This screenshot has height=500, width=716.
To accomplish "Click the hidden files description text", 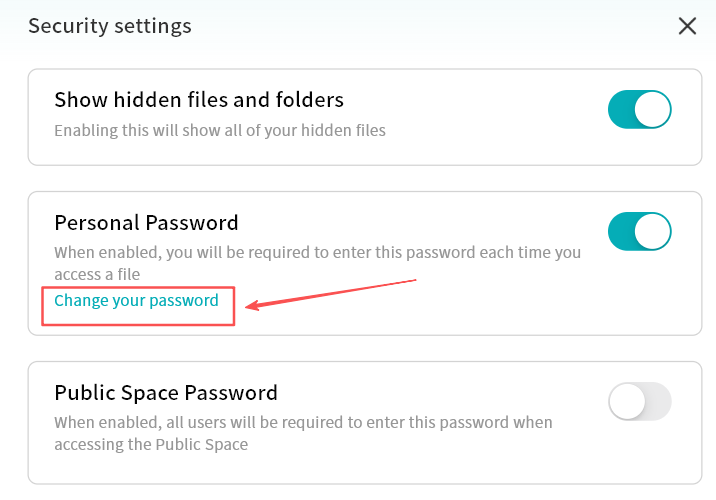I will tap(220, 130).
